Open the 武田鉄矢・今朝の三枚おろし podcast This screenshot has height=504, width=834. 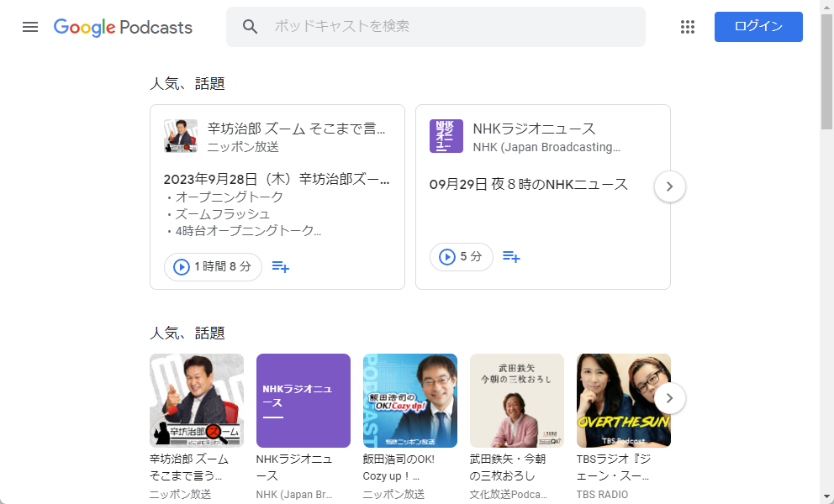(516, 401)
